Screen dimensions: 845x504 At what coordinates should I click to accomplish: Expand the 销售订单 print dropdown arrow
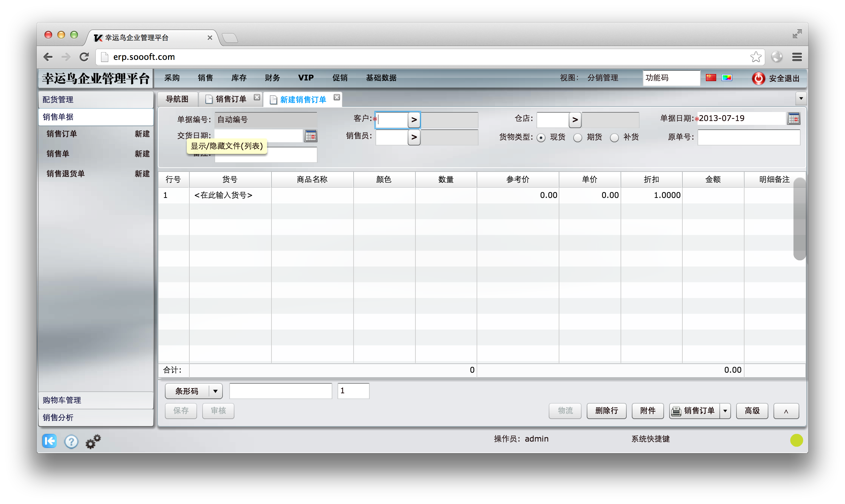pyautogui.click(x=725, y=411)
